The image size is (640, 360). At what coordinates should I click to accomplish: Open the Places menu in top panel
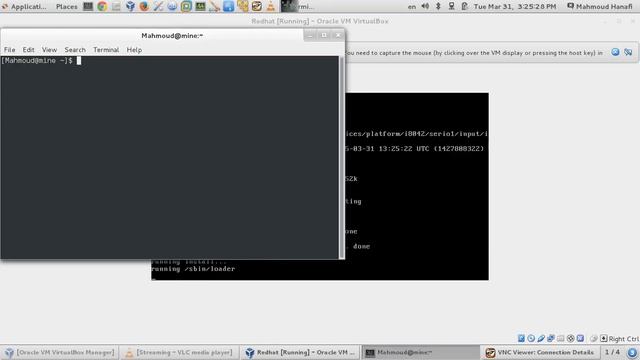[67, 7]
